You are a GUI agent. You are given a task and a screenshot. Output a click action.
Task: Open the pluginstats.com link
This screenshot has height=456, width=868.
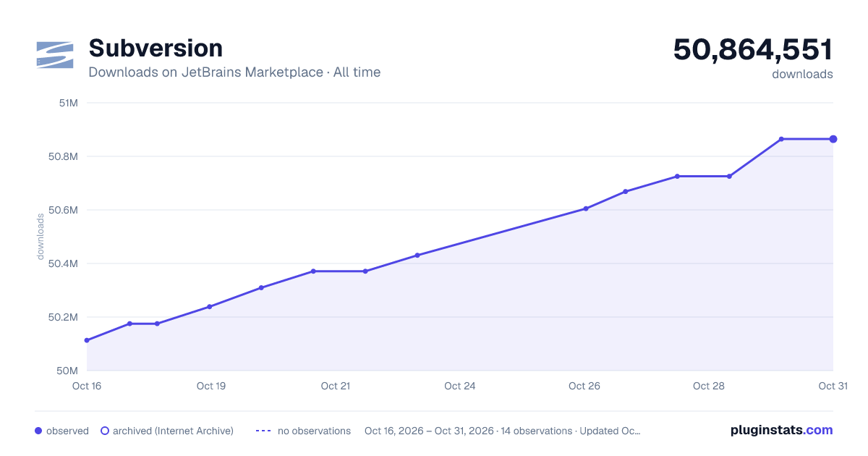point(782,430)
